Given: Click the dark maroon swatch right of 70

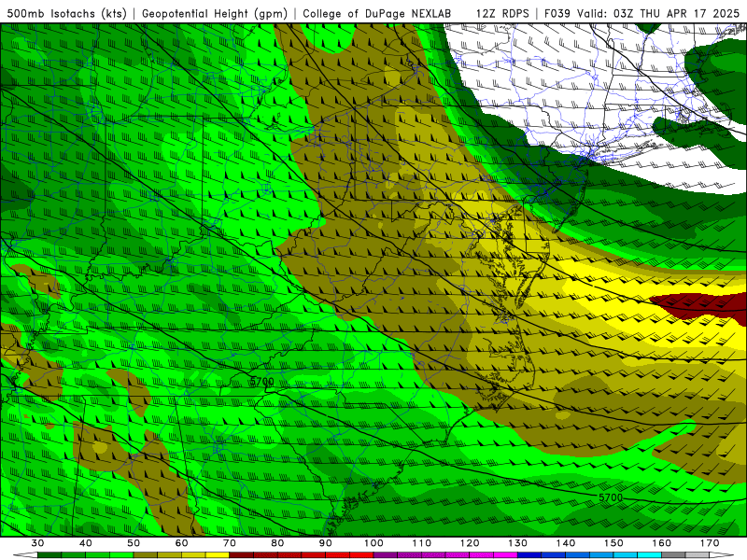Looking at the screenshot, I should [x=242, y=555].
